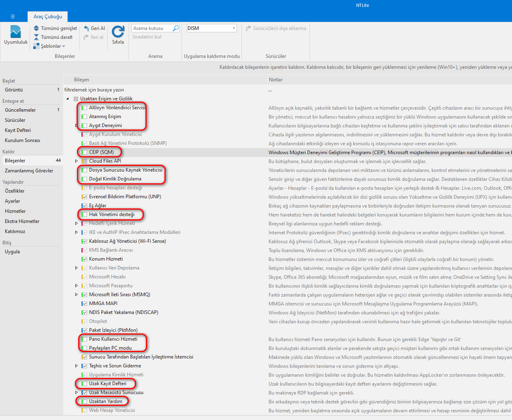Select the Araç Çubuğu ribbon tab

pos(48,17)
